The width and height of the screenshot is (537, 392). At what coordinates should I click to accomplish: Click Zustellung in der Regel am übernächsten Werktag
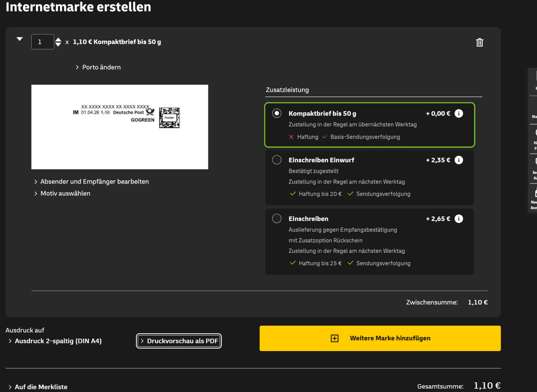click(353, 125)
